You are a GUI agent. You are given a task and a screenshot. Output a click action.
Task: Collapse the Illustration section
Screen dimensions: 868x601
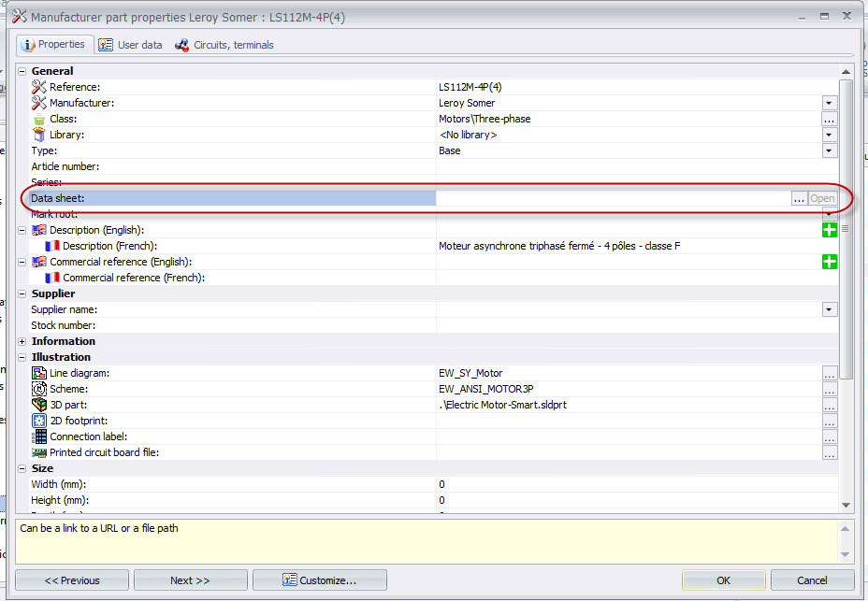coord(22,357)
